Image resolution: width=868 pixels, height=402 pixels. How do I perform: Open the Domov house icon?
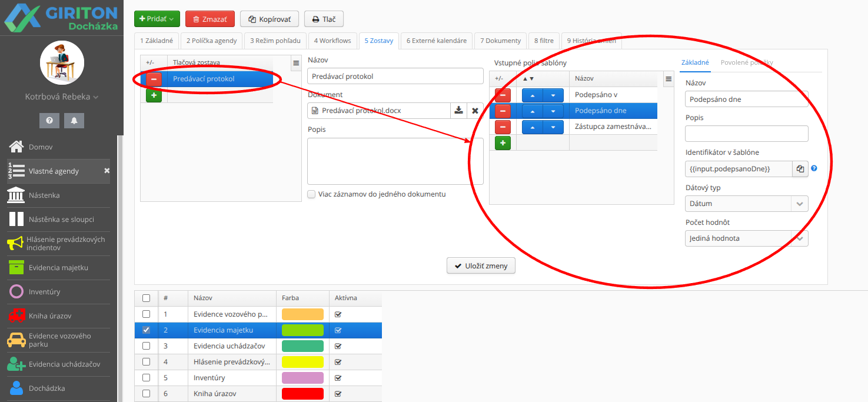(x=16, y=147)
